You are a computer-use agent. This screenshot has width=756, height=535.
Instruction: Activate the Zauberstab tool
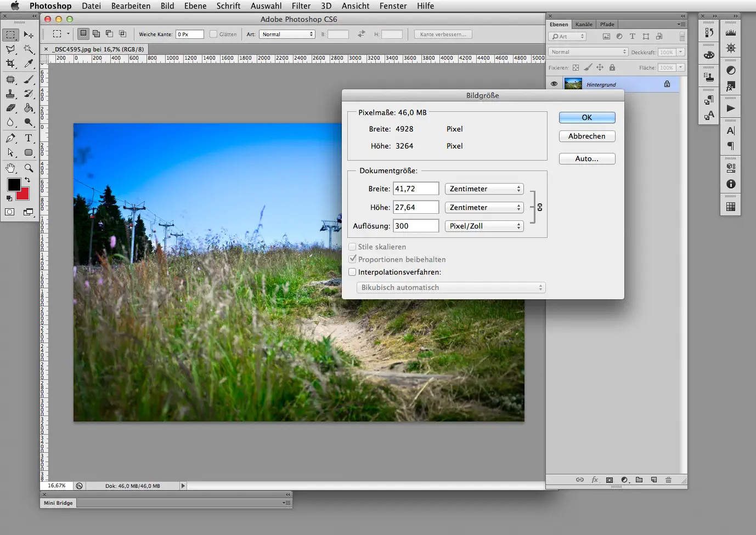click(x=29, y=49)
